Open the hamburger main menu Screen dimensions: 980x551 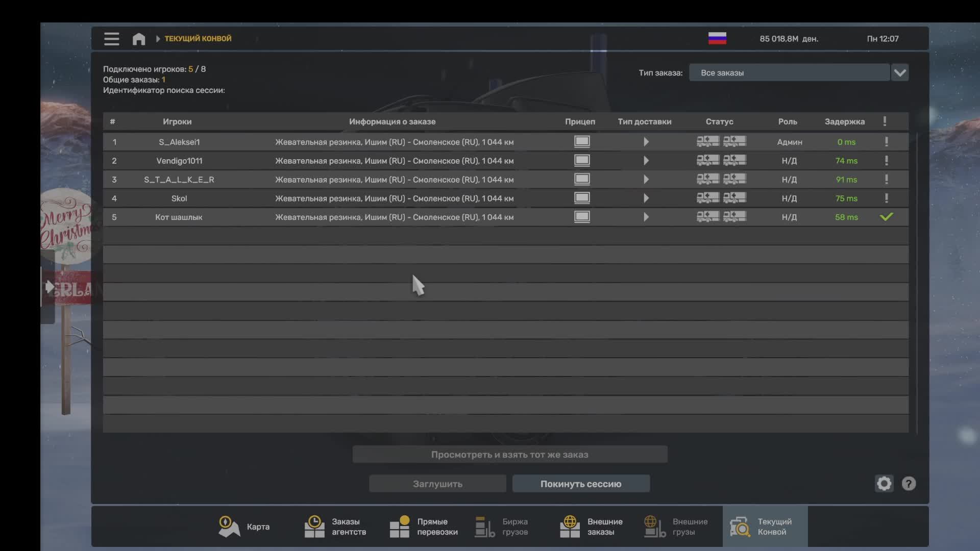[111, 39]
